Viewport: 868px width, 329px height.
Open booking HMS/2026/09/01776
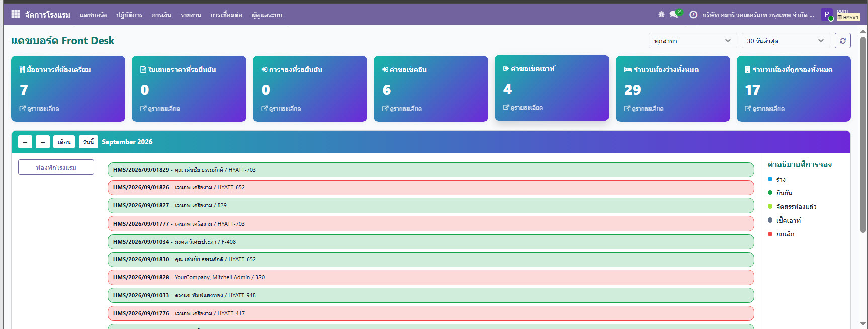tap(430, 313)
